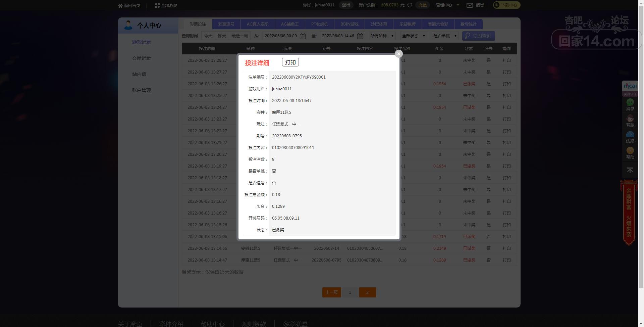Image resolution: width=644 pixels, height=327 pixels.
Task: Click the 打印 button in the dialog
Action: tap(290, 62)
